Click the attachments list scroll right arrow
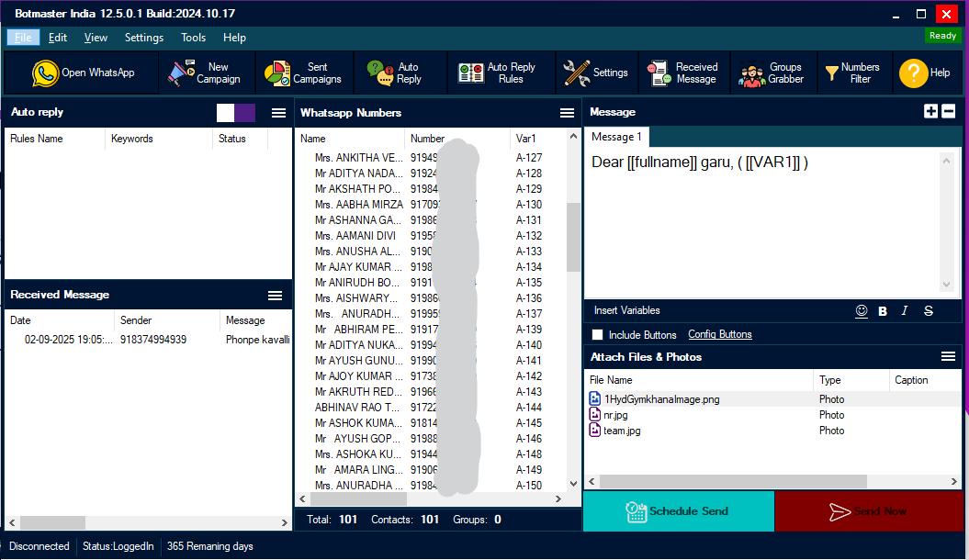The height and width of the screenshot is (560, 969). 954,482
